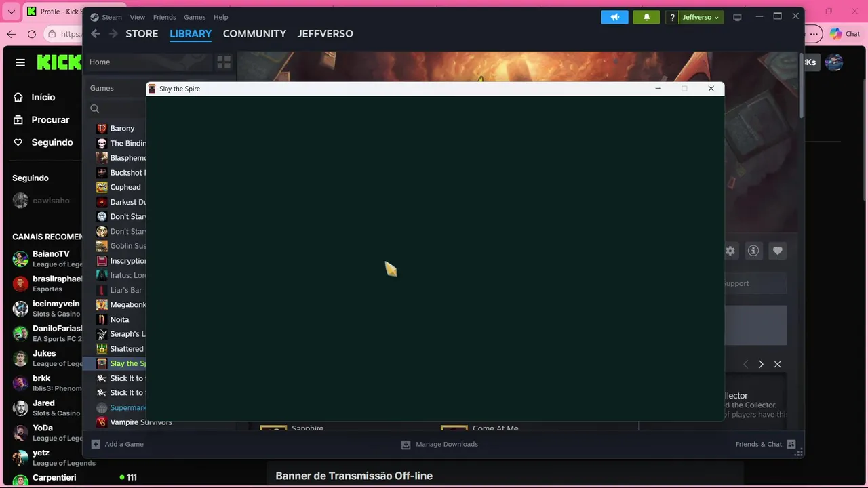The height and width of the screenshot is (488, 868).
Task: Open Kick sidebar hamburger menu
Action: click(x=20, y=62)
